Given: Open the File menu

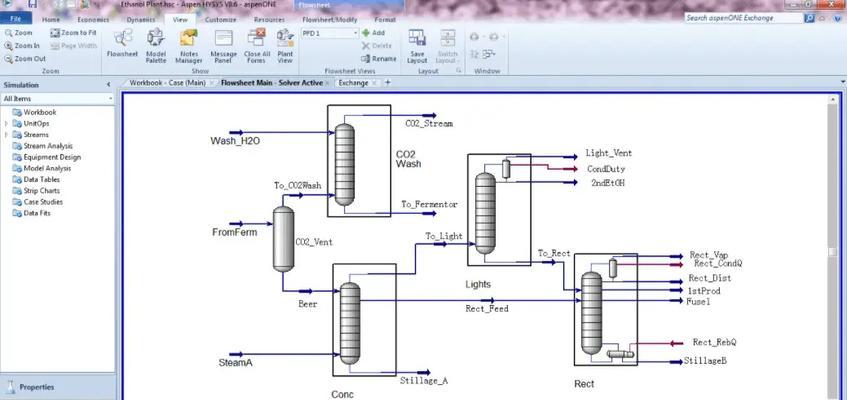Looking at the screenshot, I should point(16,19).
